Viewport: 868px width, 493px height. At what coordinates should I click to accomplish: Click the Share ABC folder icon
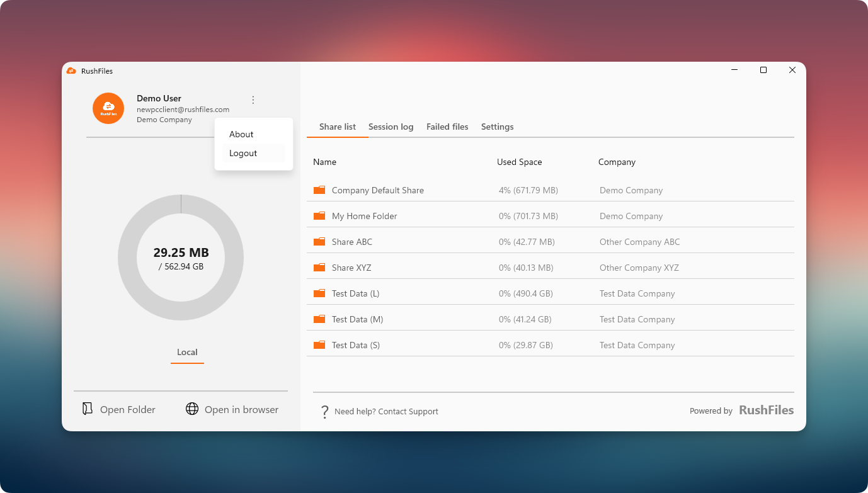pos(319,241)
